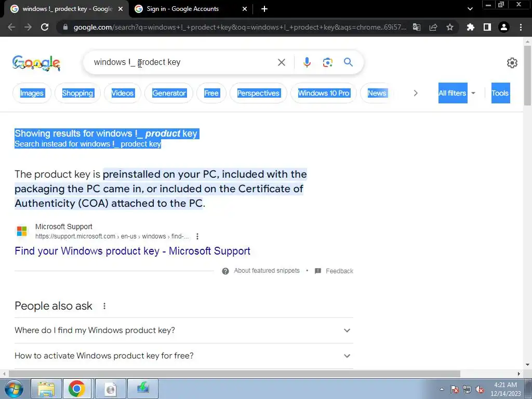
Task: Reload the current page
Action: point(45,27)
